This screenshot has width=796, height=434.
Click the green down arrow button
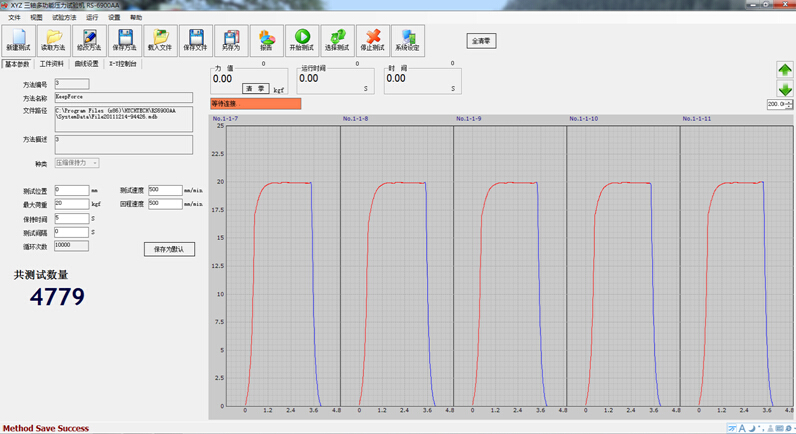pyautogui.click(x=784, y=89)
